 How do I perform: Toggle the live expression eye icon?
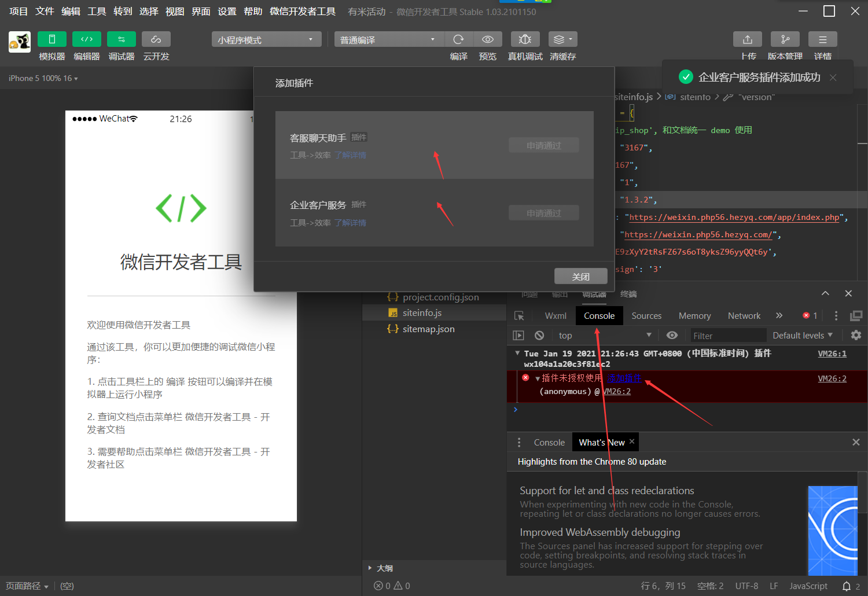672,335
